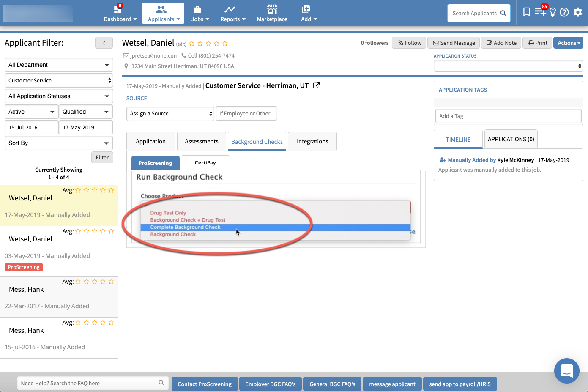Screen dimensions: 588x392
Task: Open the help question mark icon
Action: coord(564,13)
